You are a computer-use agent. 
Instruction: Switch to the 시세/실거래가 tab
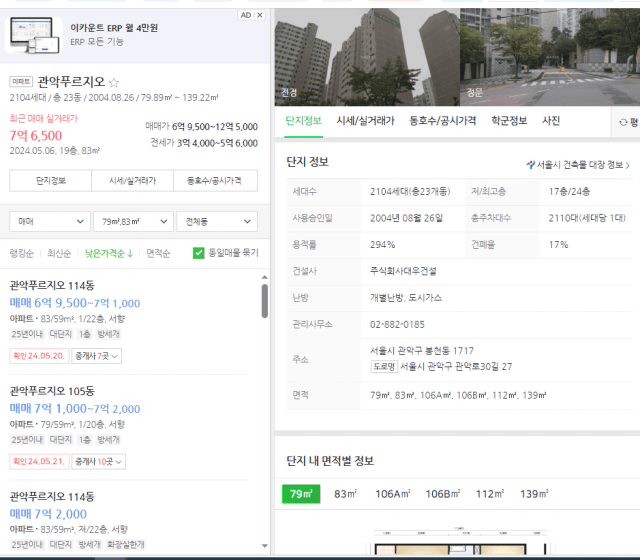click(365, 121)
